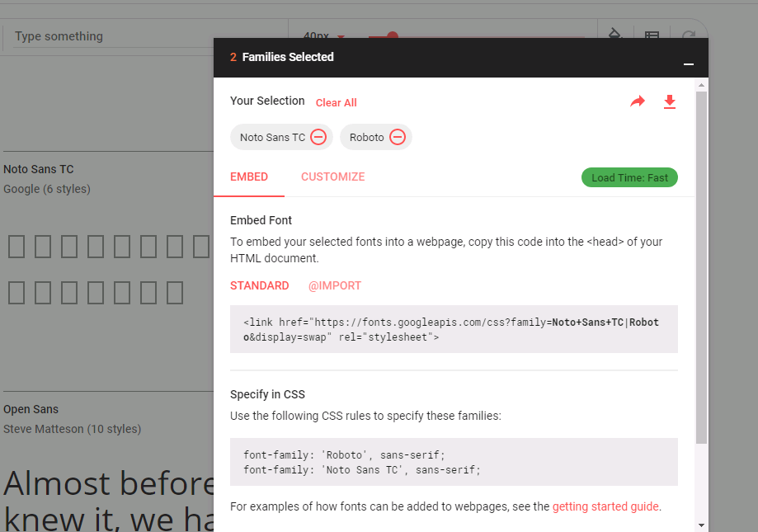Download the selected font families
This screenshot has width=758, height=532.
tap(670, 102)
